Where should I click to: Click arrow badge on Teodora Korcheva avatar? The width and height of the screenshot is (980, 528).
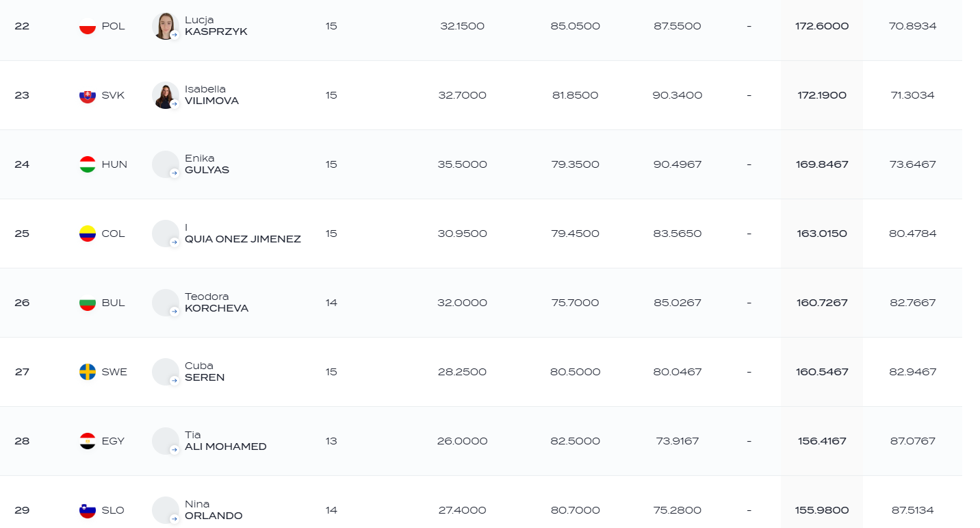(x=175, y=312)
